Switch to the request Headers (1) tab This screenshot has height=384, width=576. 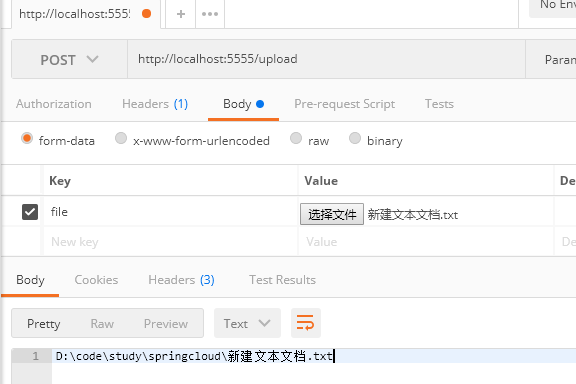(155, 104)
